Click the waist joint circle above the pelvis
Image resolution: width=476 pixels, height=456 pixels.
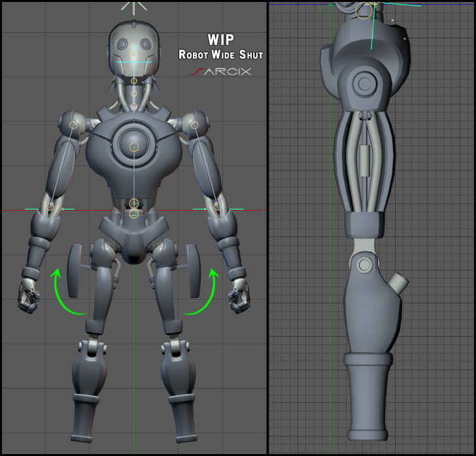point(134,203)
